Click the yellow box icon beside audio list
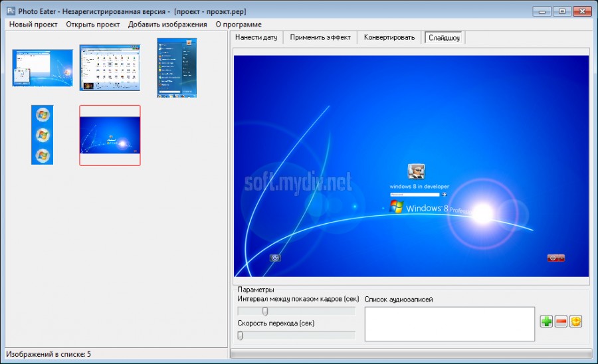The height and width of the screenshot is (364, 598). pos(575,321)
